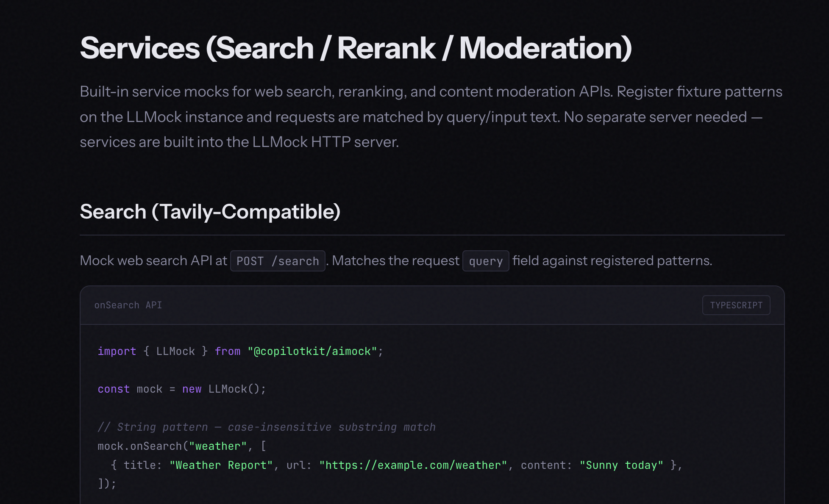829x504 pixels.
Task: Click the "weather" pattern string
Action: [218, 446]
